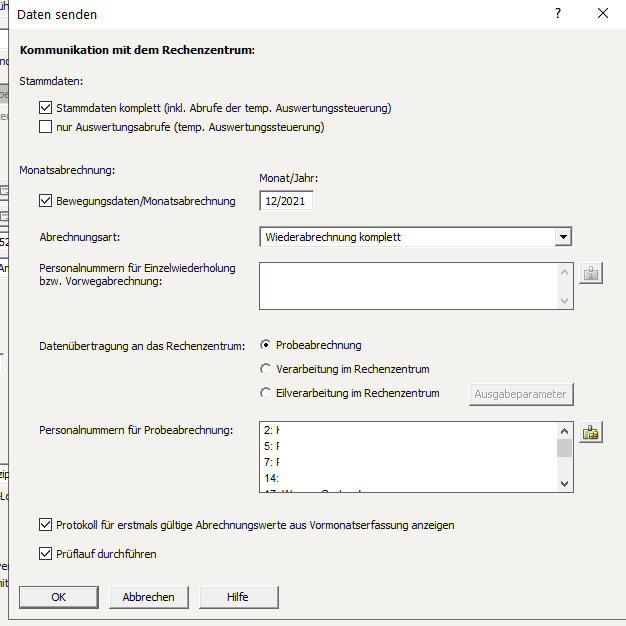Open personnel picker for Einzelwiederholung field
This screenshot has height=626, width=626.
tap(591, 274)
